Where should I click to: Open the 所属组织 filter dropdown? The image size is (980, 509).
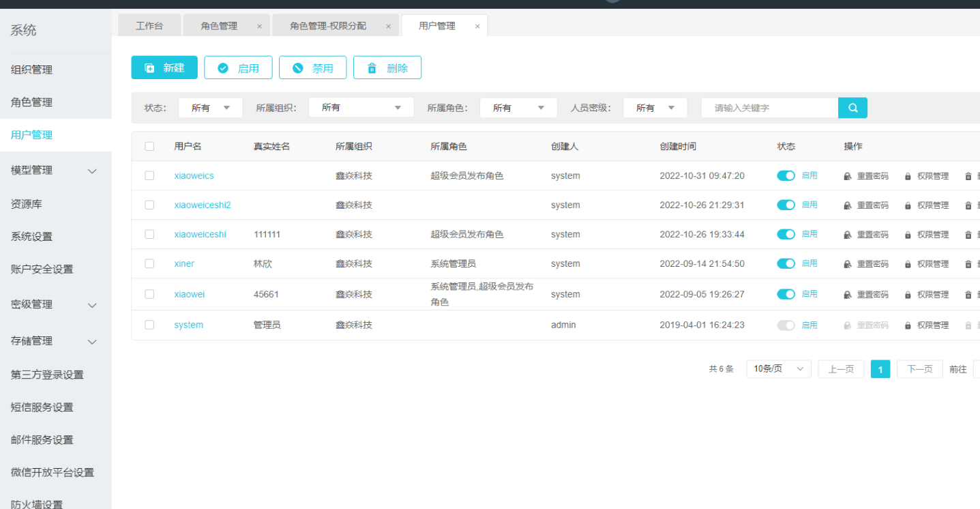(x=361, y=108)
